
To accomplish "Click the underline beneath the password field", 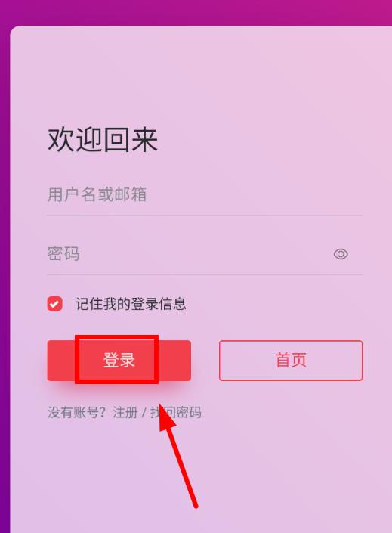I will coord(205,274).
